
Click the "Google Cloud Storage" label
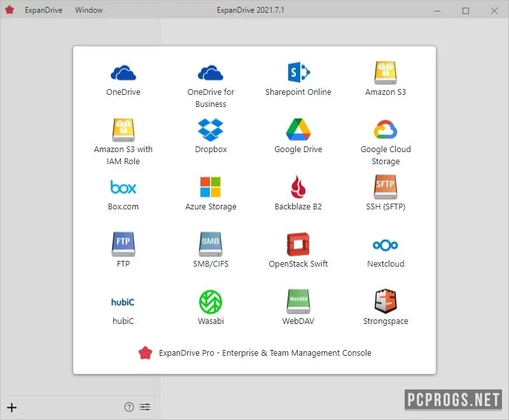(x=386, y=155)
